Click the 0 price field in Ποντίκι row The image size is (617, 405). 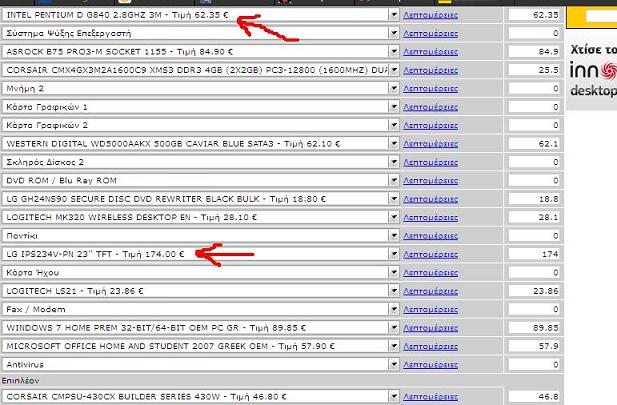(x=534, y=236)
